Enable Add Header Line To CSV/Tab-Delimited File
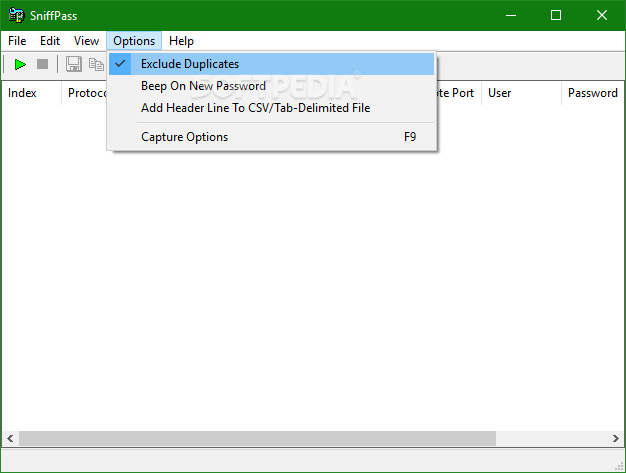The height and width of the screenshot is (473, 626). coord(271,108)
